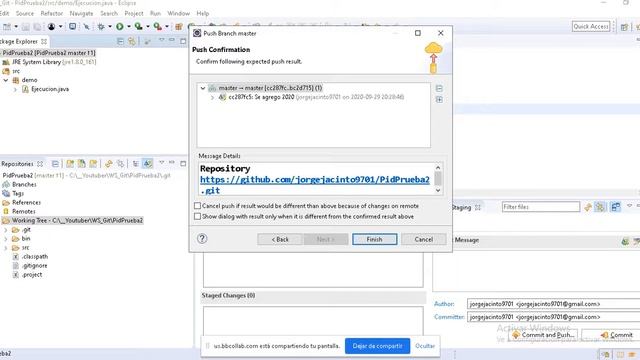
Task: Open the Debug button dropdown arrow
Action: click(109, 27)
